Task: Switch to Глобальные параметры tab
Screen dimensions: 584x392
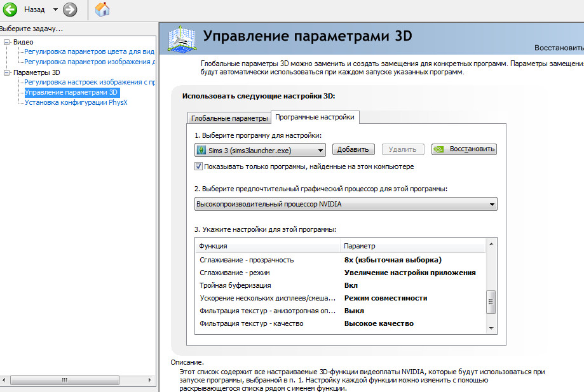Action: [229, 118]
